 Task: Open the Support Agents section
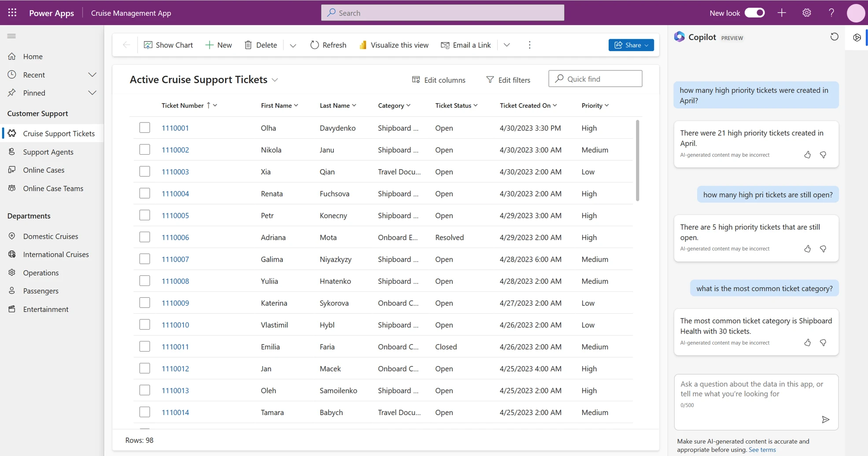48,152
